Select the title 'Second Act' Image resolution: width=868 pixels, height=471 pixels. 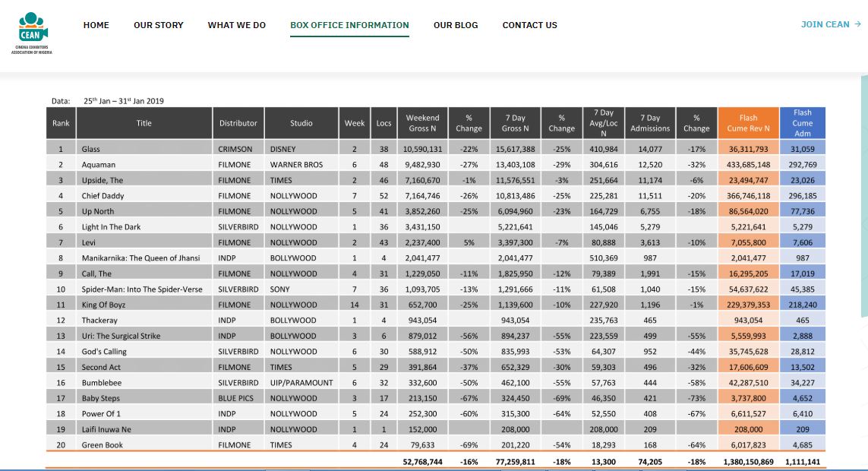[x=101, y=366]
